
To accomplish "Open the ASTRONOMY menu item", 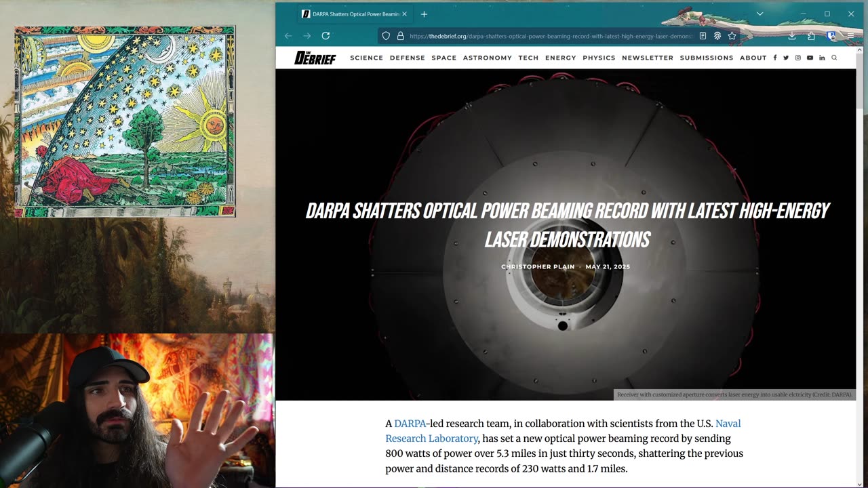I will [x=488, y=58].
